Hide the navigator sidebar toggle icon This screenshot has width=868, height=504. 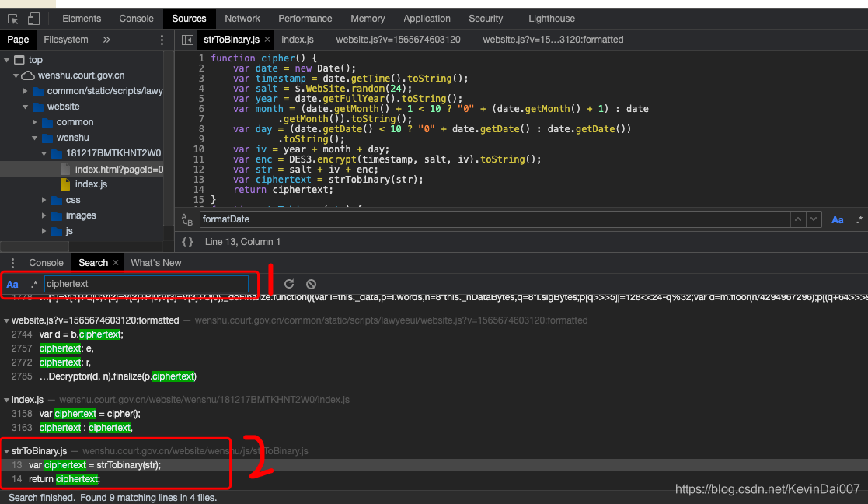click(187, 40)
